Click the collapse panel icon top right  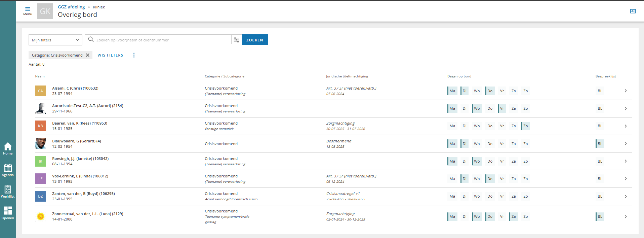click(633, 11)
